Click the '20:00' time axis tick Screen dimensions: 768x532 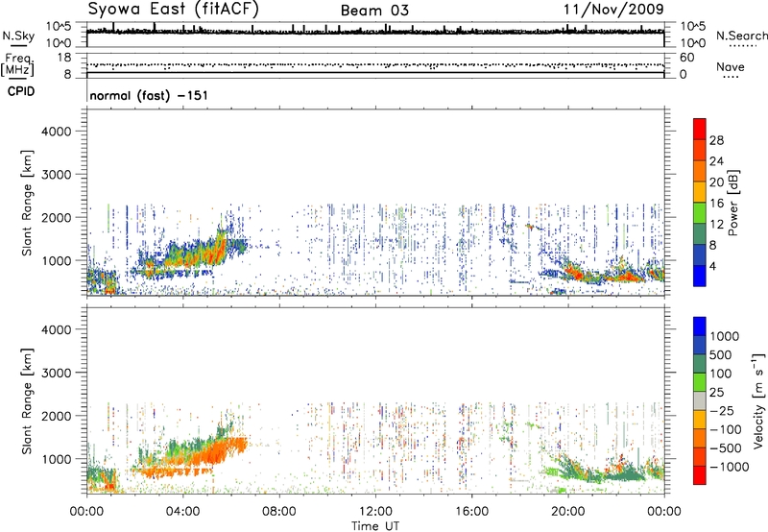pyautogui.click(x=567, y=512)
